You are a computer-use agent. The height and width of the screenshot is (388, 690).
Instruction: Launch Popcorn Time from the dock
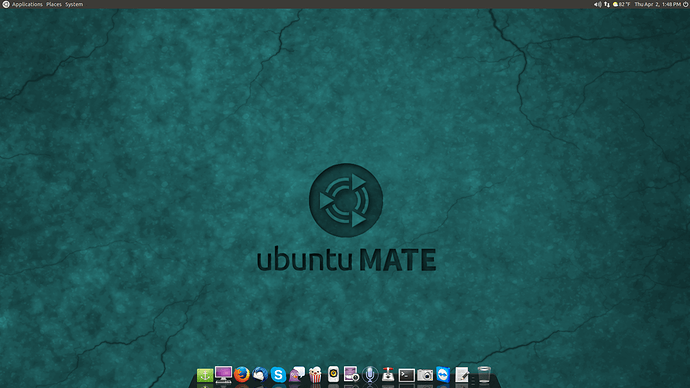pos(315,374)
